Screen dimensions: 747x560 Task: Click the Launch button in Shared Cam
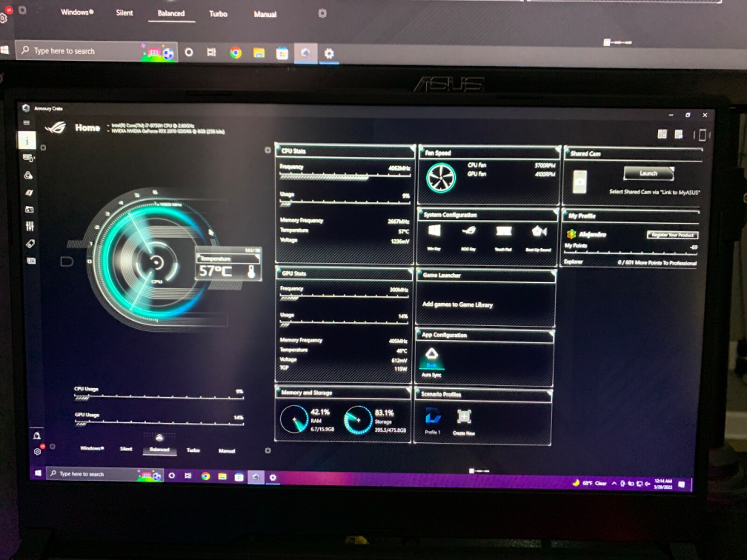(x=648, y=174)
